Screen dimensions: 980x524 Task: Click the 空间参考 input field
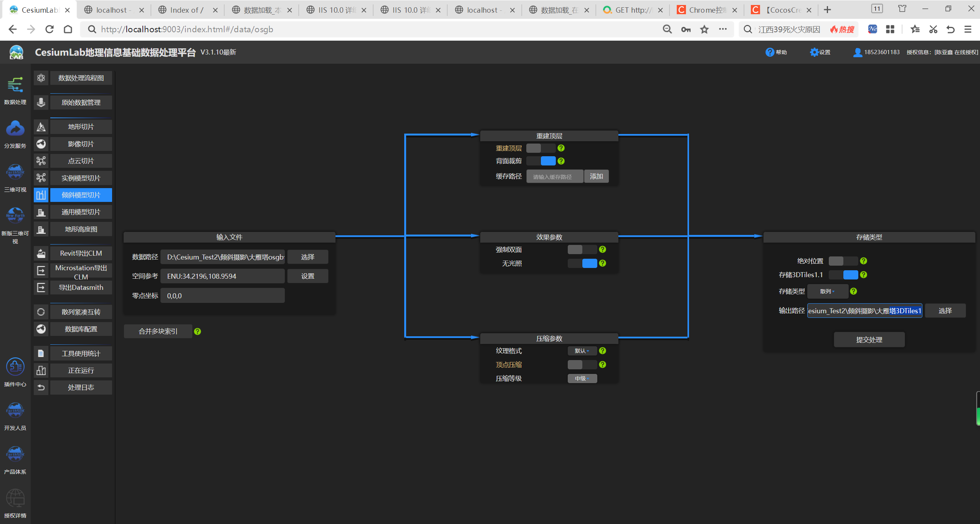[223, 276]
